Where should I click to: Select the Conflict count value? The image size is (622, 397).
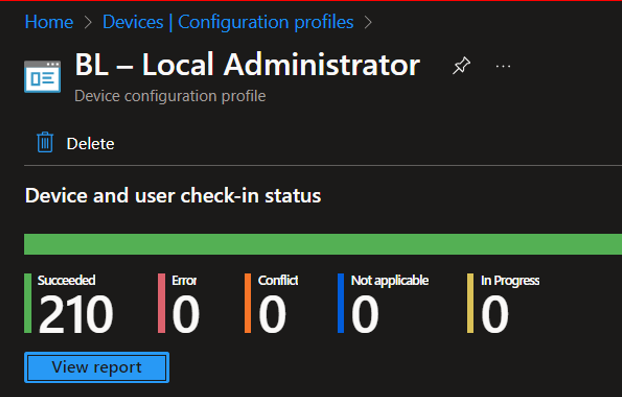coord(272,315)
